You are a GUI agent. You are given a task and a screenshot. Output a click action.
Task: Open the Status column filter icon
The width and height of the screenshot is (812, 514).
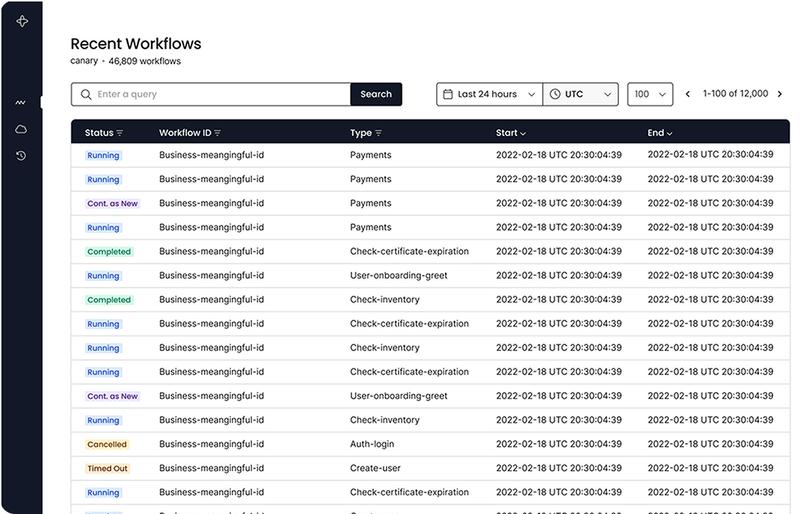(120, 132)
